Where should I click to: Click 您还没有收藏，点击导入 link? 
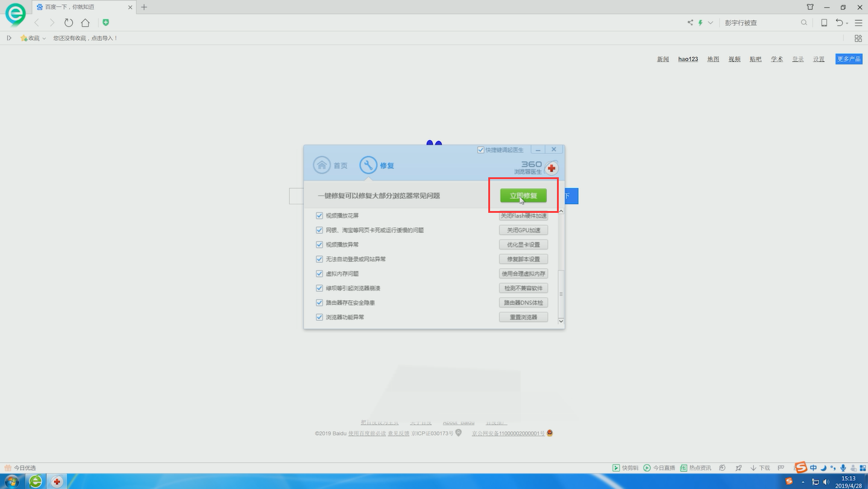pyautogui.click(x=85, y=38)
